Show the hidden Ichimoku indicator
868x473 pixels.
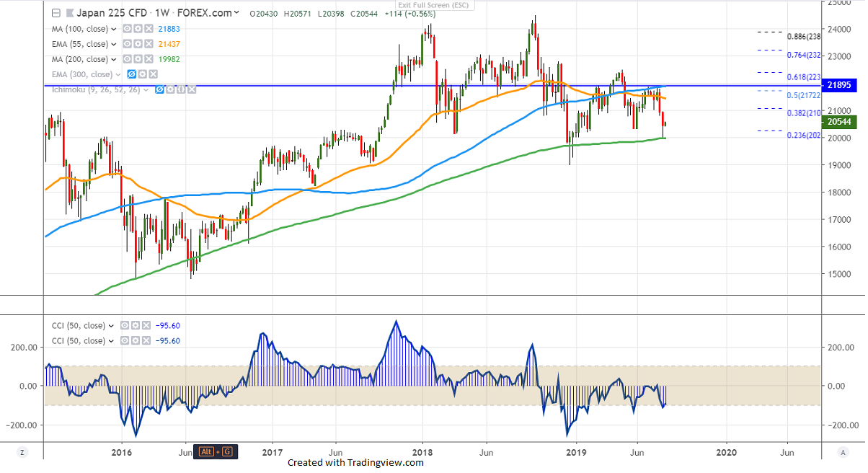click(x=161, y=89)
